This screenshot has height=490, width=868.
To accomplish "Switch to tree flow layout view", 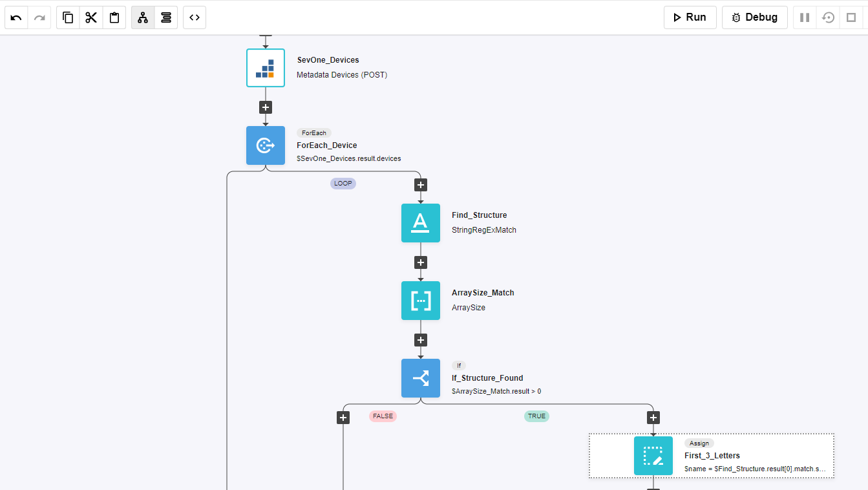I will [x=143, y=17].
